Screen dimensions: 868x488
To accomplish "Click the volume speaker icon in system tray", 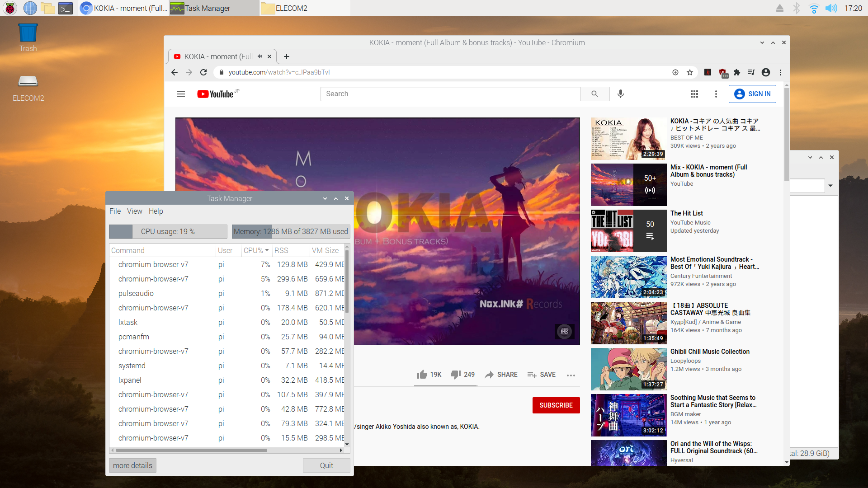I will [x=831, y=8].
